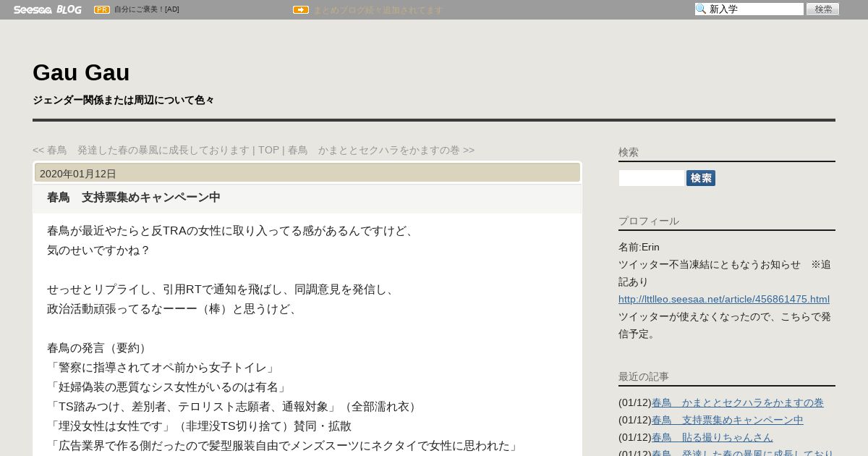
Task: Open recent post 春鳥 貼る撮りちゃんさん
Action: pyautogui.click(x=712, y=437)
